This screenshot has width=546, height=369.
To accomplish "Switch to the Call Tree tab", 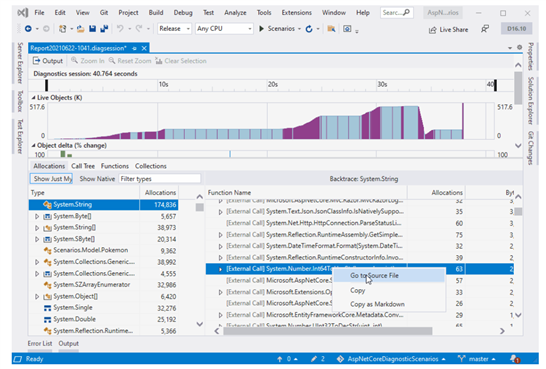I will [83, 166].
